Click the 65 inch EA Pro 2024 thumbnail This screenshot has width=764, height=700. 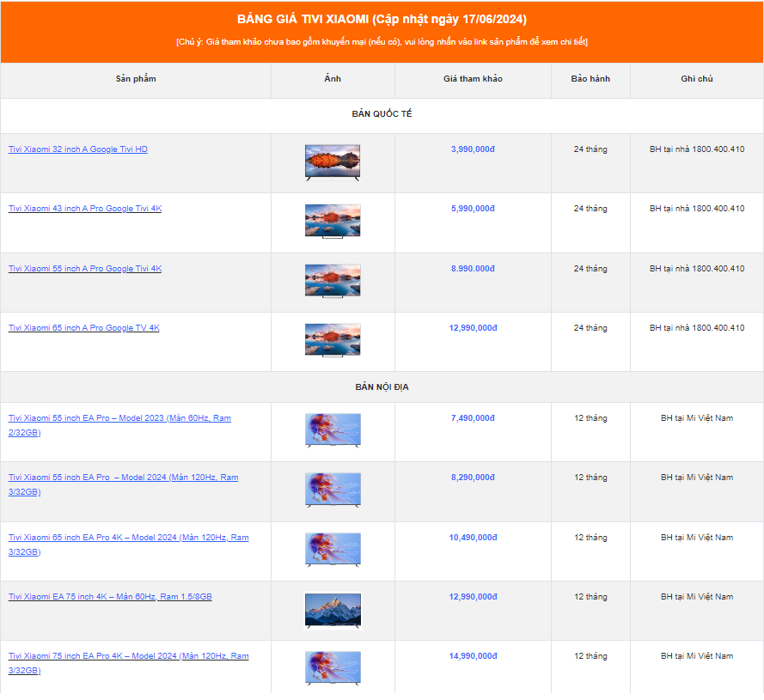point(333,550)
